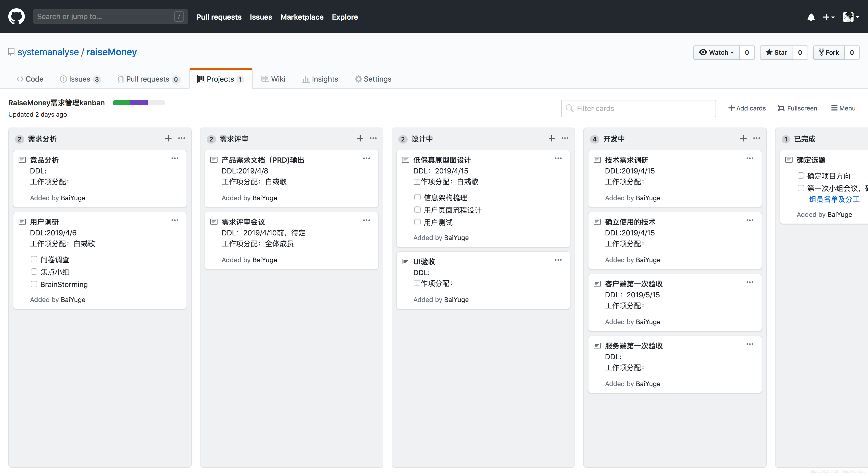Expand the 需求分析 column menu
This screenshot has width=868, height=476.
point(182,138)
